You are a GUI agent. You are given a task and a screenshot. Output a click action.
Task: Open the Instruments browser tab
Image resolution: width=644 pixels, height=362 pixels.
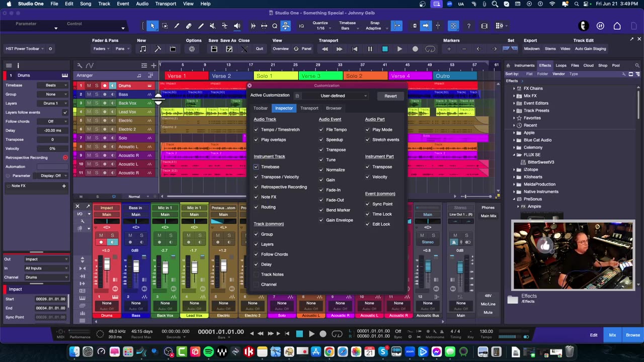point(524,65)
